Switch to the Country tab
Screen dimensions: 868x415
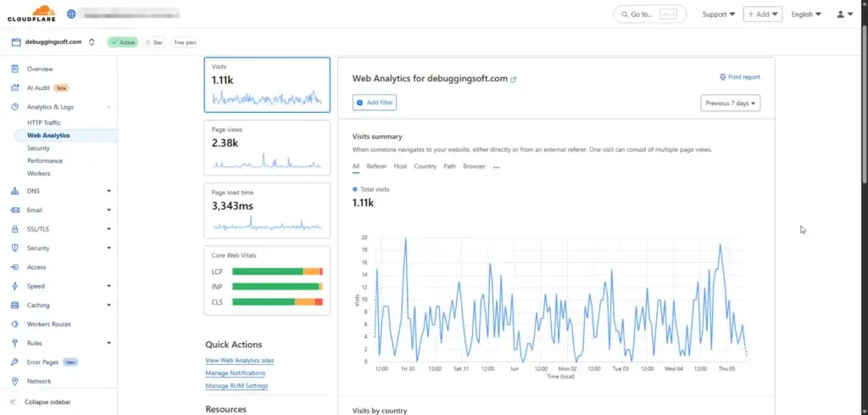[426, 166]
